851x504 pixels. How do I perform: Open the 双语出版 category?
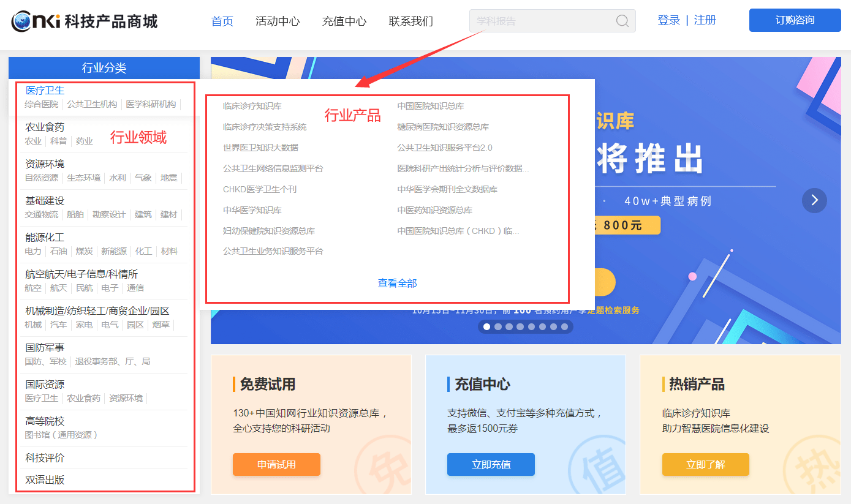[x=45, y=480]
